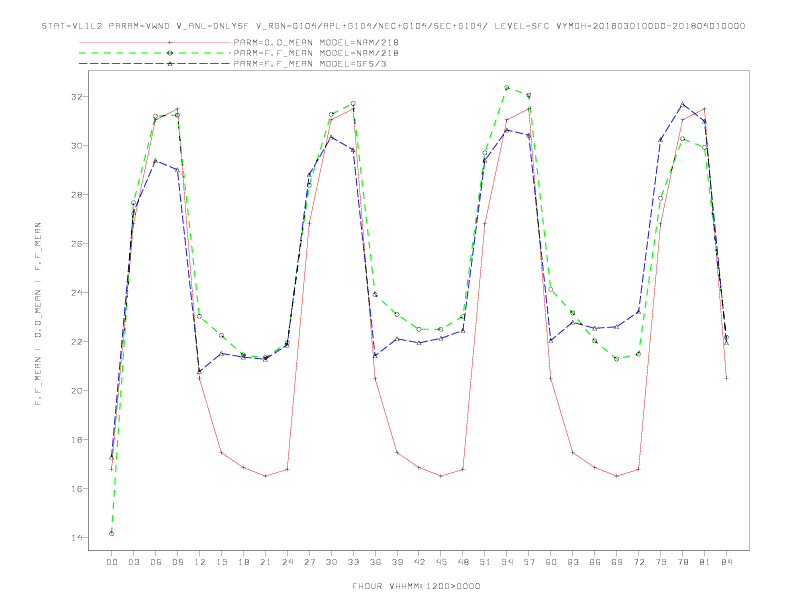Click x-axis forecast hour label 63

pos(573,562)
